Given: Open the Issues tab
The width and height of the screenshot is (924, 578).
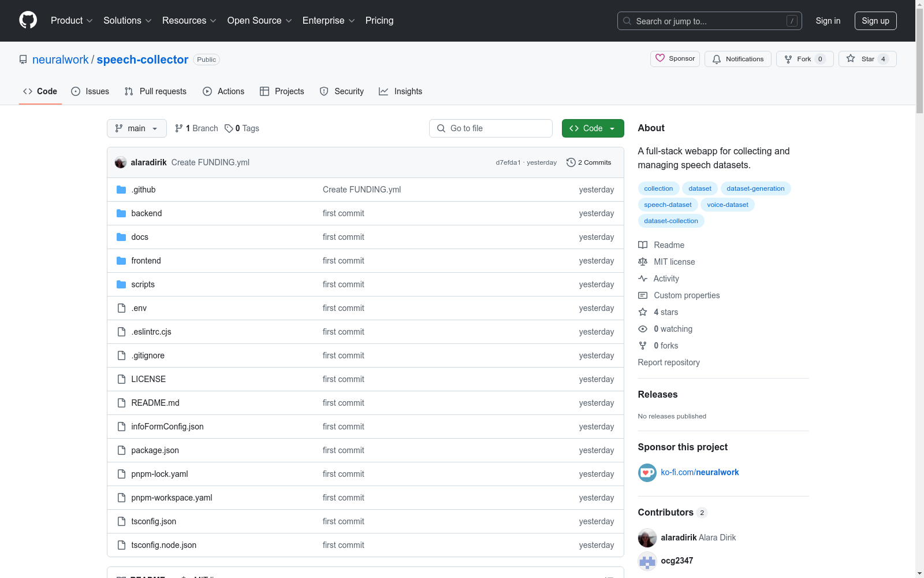Looking at the screenshot, I should (x=90, y=91).
